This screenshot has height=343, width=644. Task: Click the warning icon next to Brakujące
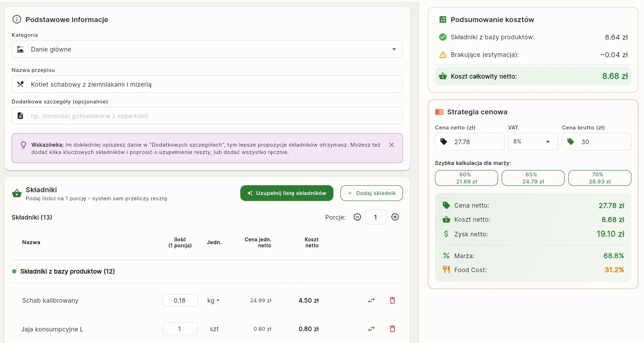coord(443,55)
